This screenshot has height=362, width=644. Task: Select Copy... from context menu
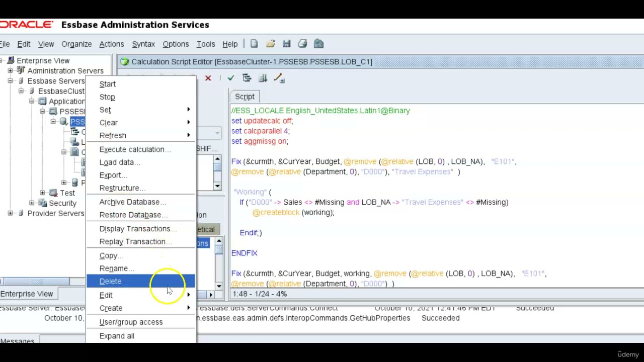(140, 255)
